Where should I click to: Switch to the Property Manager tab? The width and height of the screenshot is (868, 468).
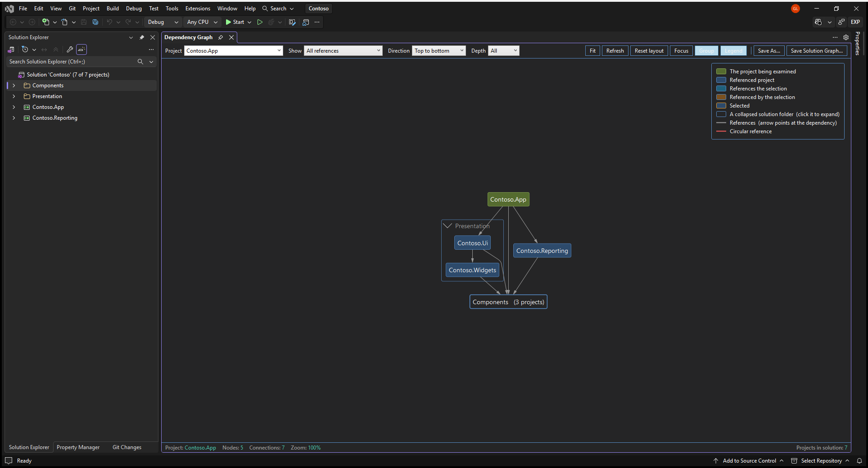point(78,447)
